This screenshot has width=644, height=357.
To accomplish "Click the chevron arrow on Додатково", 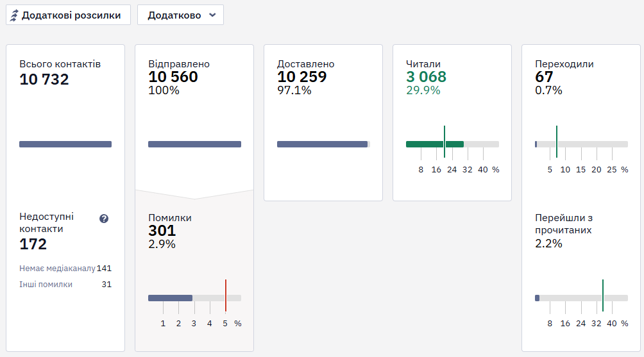I will click(x=212, y=15).
